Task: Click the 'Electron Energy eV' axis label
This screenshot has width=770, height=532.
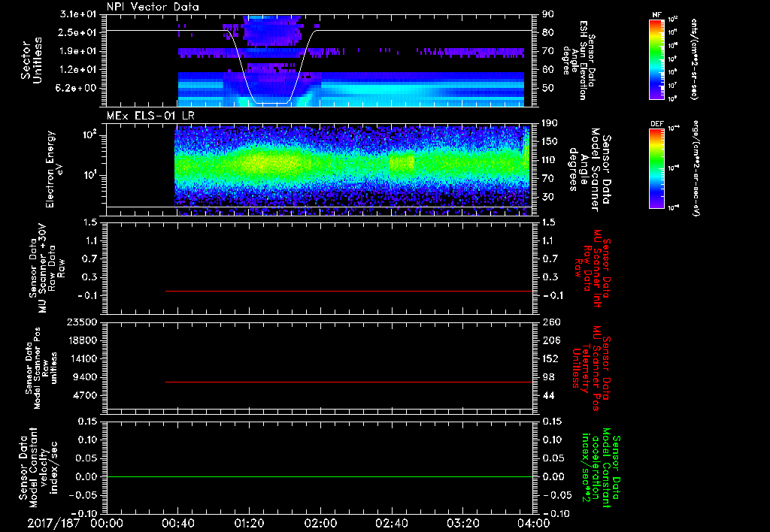Action: [x=54, y=169]
